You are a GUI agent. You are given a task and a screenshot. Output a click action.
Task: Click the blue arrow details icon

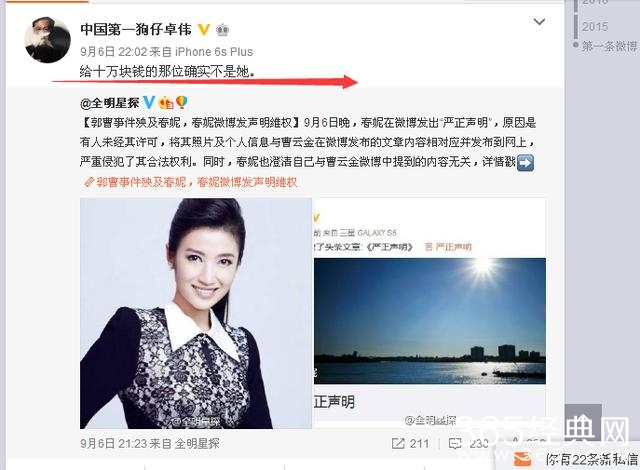(x=525, y=162)
